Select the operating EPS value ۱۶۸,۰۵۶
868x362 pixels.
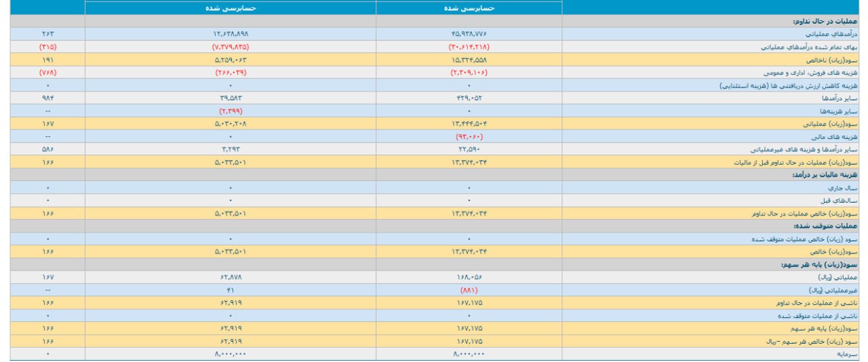point(469,277)
